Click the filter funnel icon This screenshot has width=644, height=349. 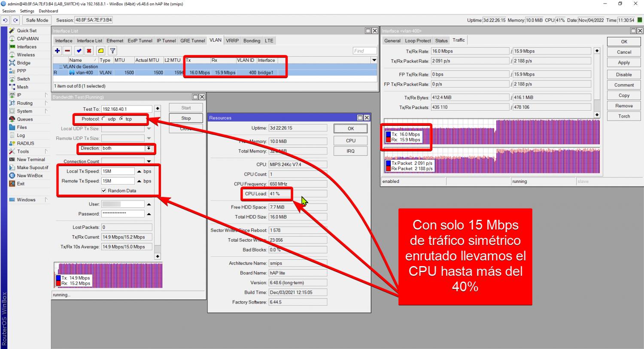point(112,51)
